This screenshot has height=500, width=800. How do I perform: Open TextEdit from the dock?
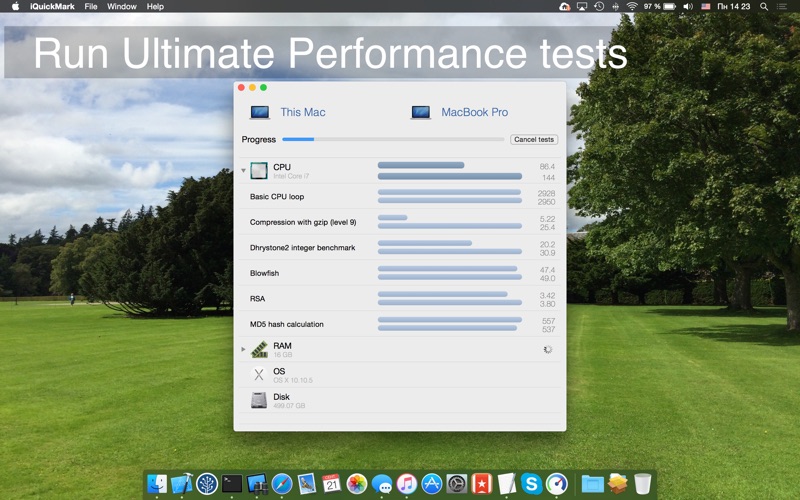coord(507,484)
